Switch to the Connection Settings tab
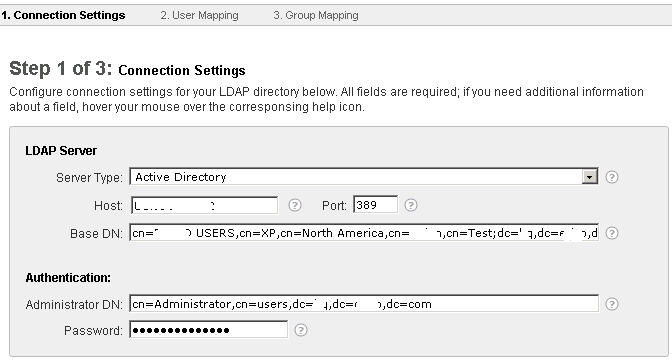This screenshot has width=672, height=360. (63, 15)
